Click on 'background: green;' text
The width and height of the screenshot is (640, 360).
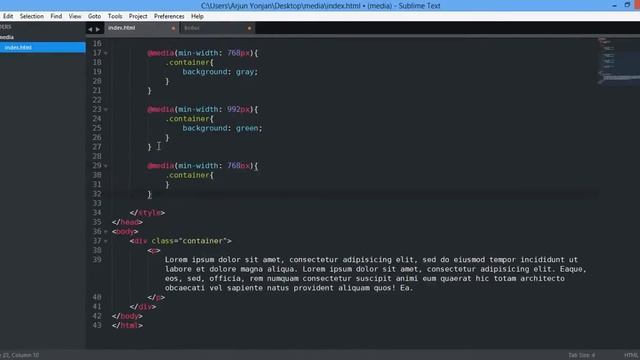[222, 128]
